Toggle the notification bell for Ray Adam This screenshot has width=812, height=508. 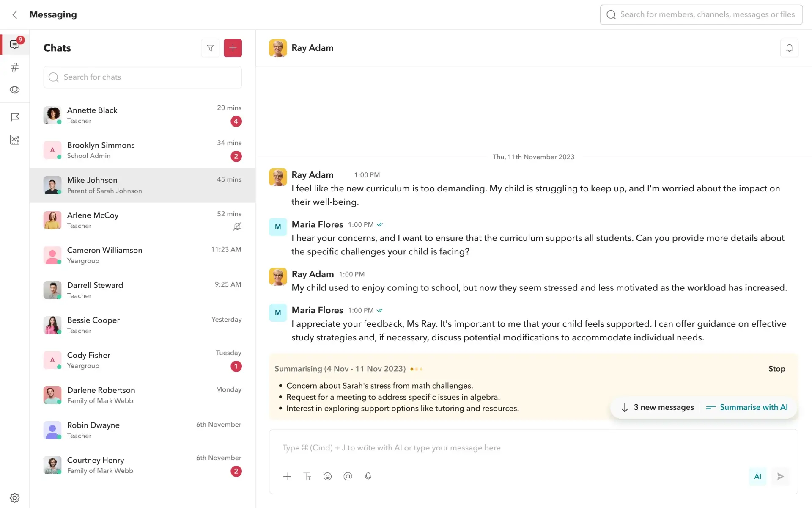coord(789,48)
